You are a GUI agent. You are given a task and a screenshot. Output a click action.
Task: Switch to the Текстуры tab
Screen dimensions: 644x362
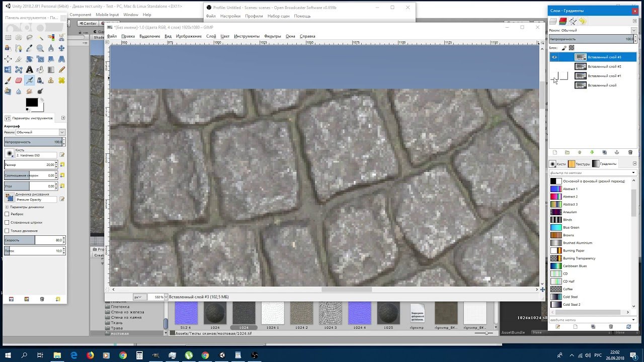click(x=579, y=164)
